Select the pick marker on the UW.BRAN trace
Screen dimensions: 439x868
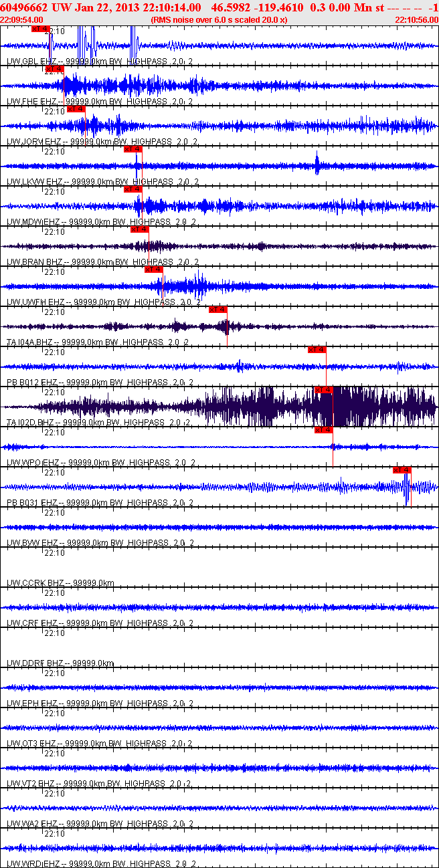coord(139,229)
